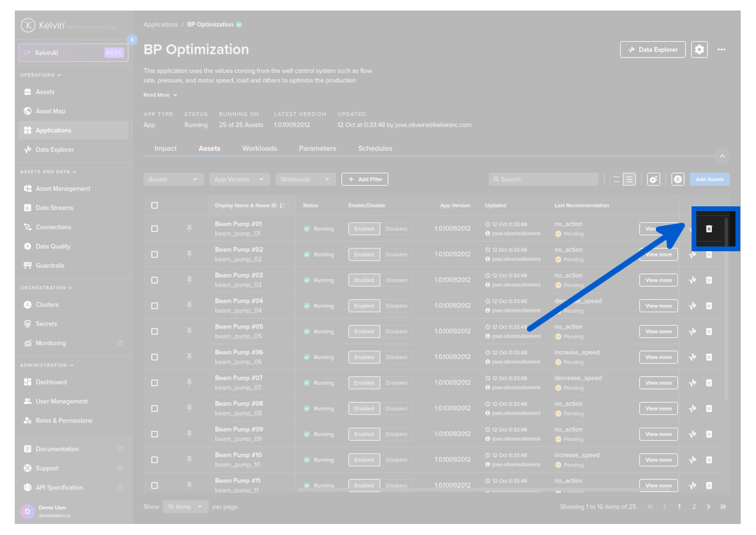Click the delete trash icon for Beam Pump #01

[x=709, y=229]
